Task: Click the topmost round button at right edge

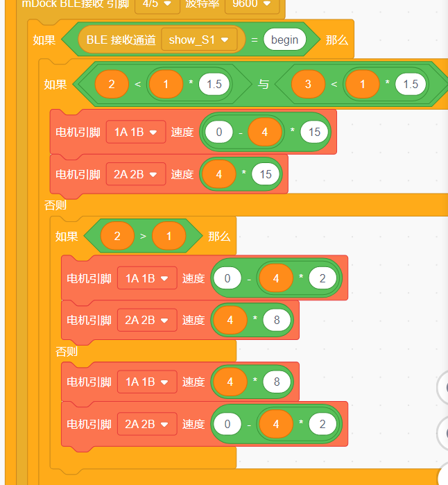Action: [x=444, y=387]
